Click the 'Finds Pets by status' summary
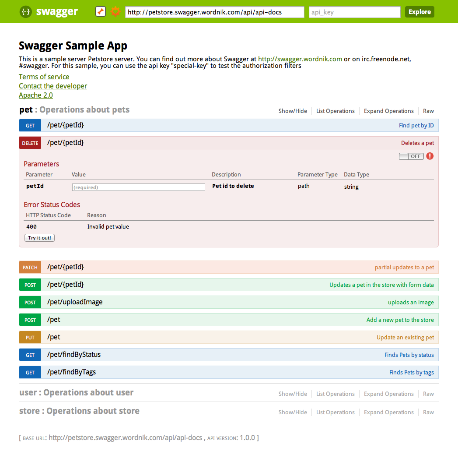Screen dimensions: 458x476 [409, 355]
